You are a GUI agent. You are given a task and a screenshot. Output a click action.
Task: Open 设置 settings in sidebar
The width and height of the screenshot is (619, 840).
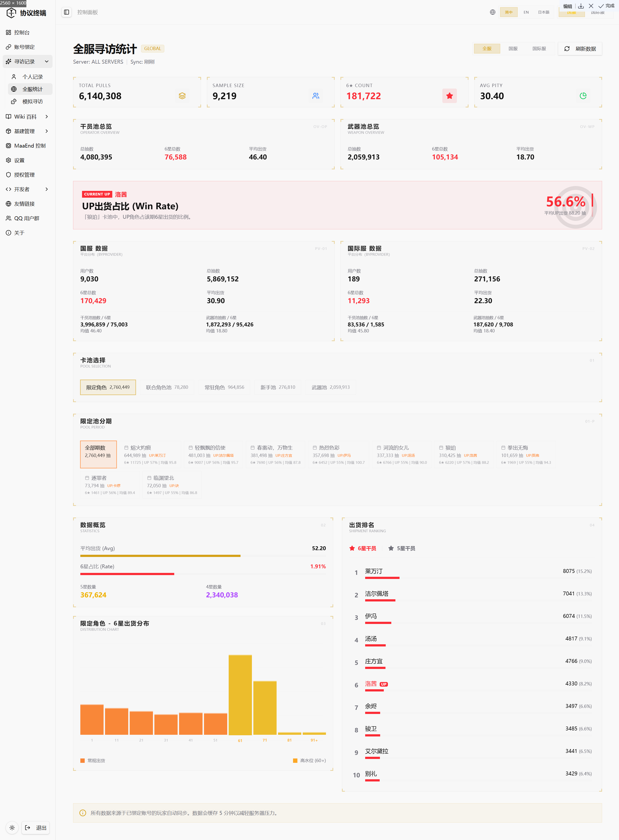pyautogui.click(x=27, y=160)
